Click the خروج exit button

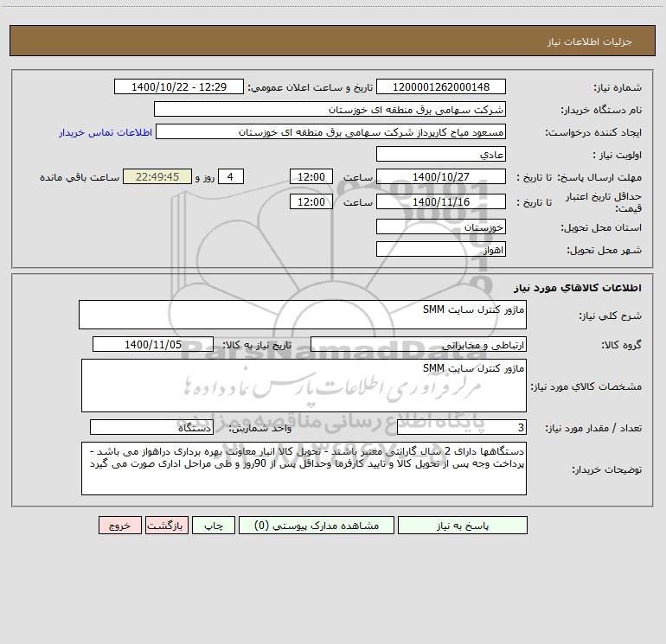(119, 525)
